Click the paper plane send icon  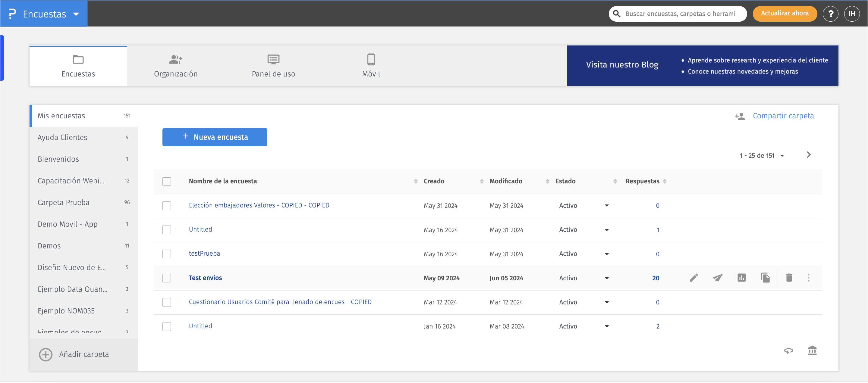[717, 278]
